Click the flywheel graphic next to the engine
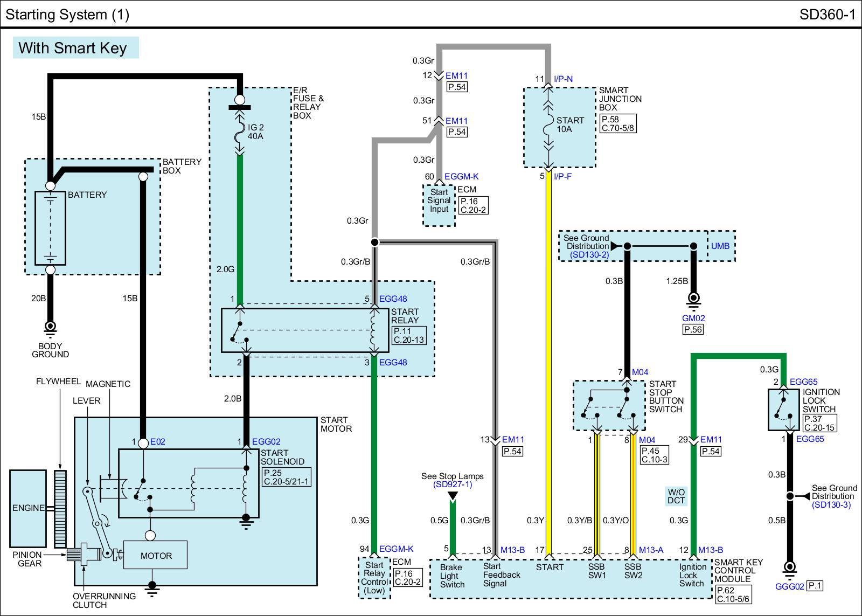 tap(60, 508)
